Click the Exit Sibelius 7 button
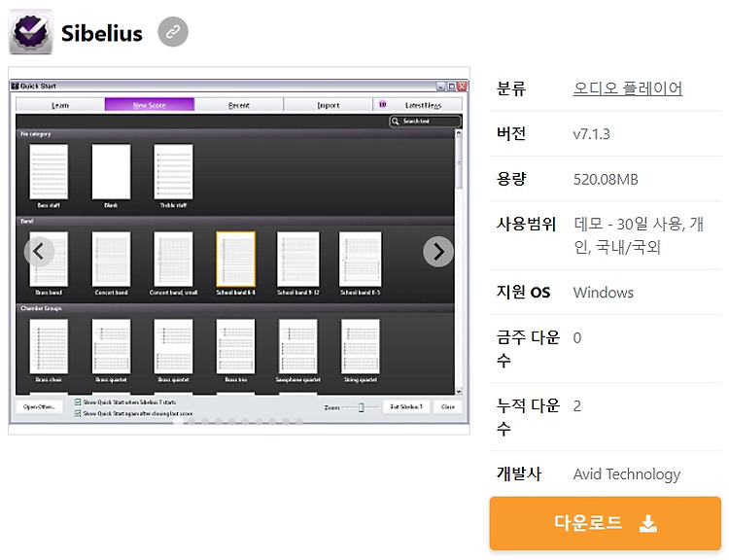Viewport: 729px width, 560px height. point(406,407)
